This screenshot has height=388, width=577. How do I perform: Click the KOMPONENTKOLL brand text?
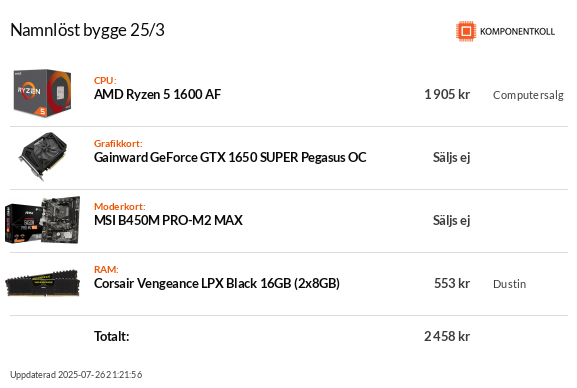click(x=517, y=32)
